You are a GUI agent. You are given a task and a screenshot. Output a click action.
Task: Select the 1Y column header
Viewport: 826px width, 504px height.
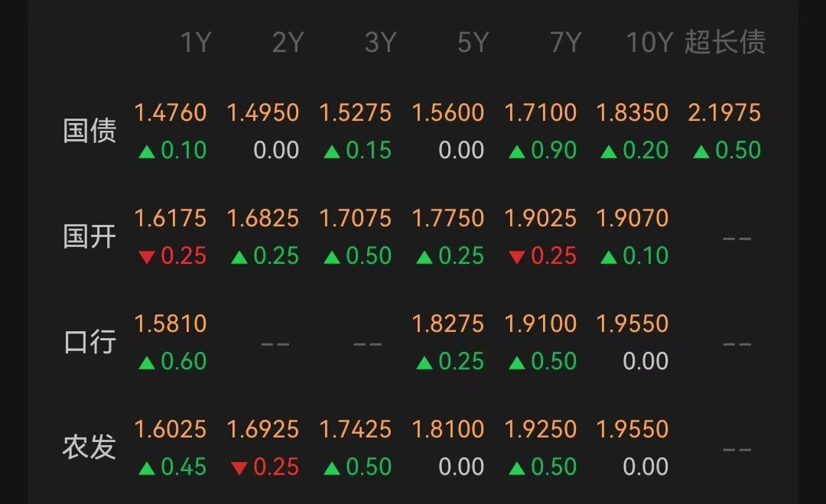[x=196, y=42]
